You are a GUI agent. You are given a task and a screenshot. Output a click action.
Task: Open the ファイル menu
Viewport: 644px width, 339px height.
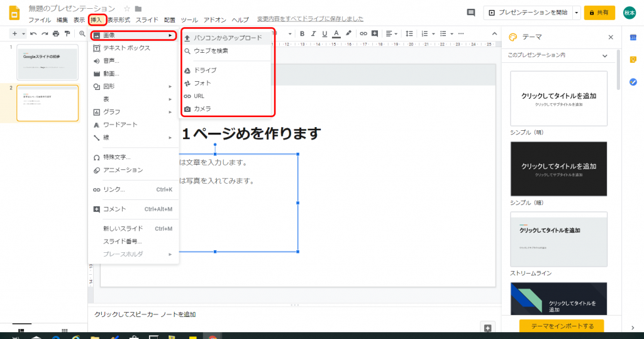pyautogui.click(x=40, y=19)
